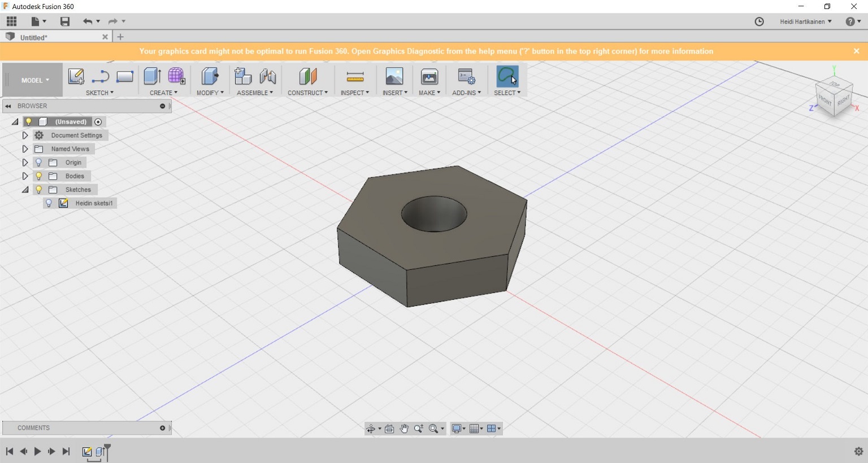Activate the Extrude tool
868x463 pixels.
coord(152,76)
